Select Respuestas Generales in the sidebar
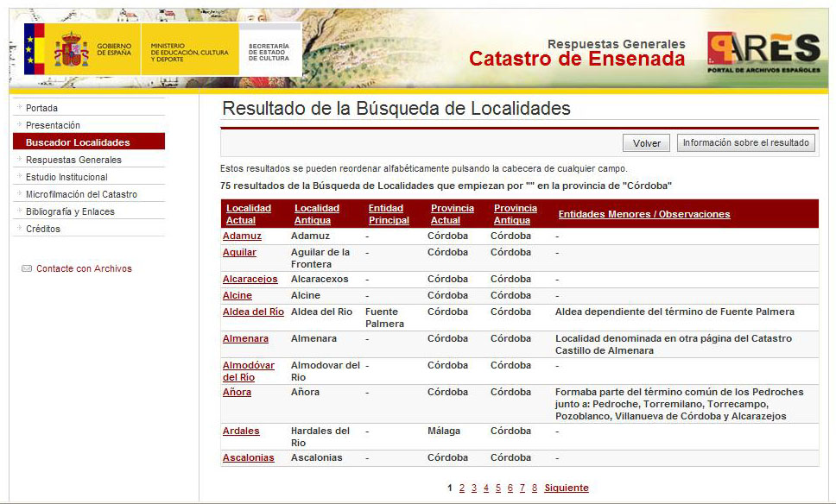Viewport: 836px width, 504px height. pyautogui.click(x=73, y=160)
